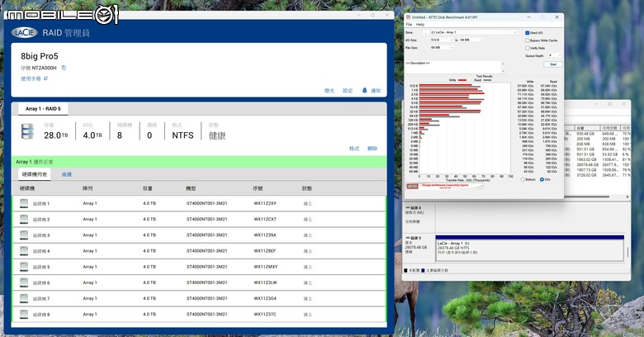Click the red Write legend swatch
Viewport: 644px width, 337px height.
point(462,80)
